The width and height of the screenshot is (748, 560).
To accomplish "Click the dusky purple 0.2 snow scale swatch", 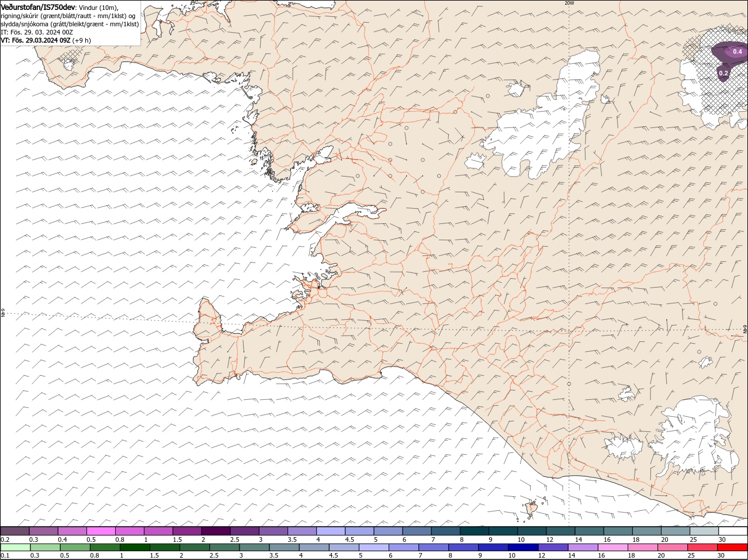I will tap(15, 531).
